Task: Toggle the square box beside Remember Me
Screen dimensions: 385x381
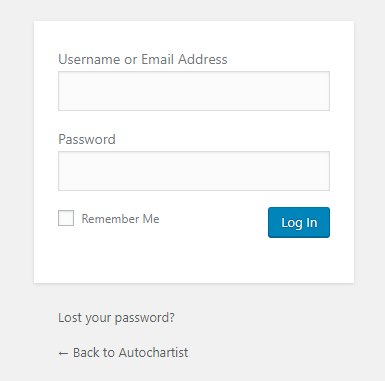Action: 66,218
